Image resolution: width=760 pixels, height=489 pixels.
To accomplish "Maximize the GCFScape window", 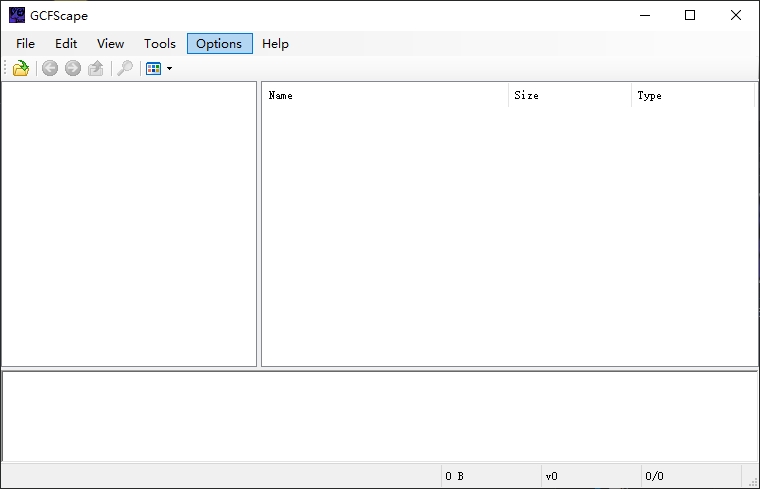I will (690, 16).
